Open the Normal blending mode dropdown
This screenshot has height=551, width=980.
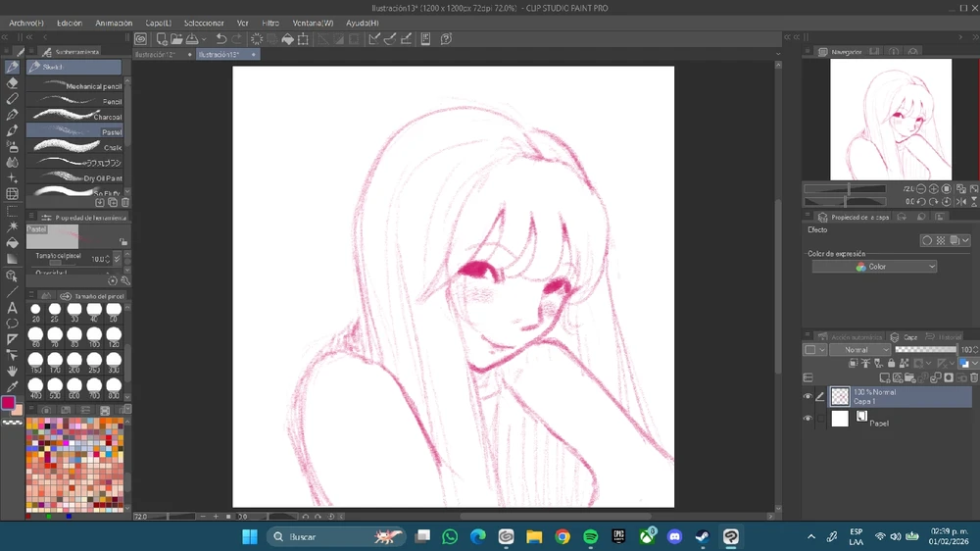pyautogui.click(x=860, y=350)
